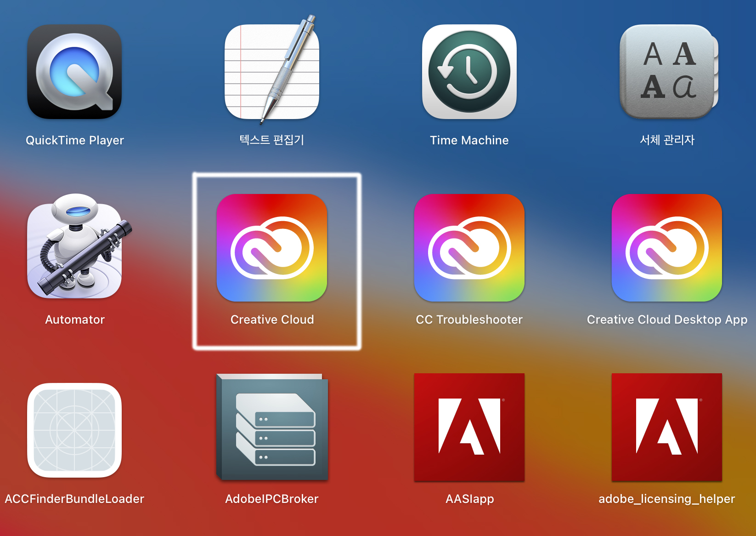756x536 pixels.
Task: Launch the CC Troubleshooter icon
Action: 469,248
